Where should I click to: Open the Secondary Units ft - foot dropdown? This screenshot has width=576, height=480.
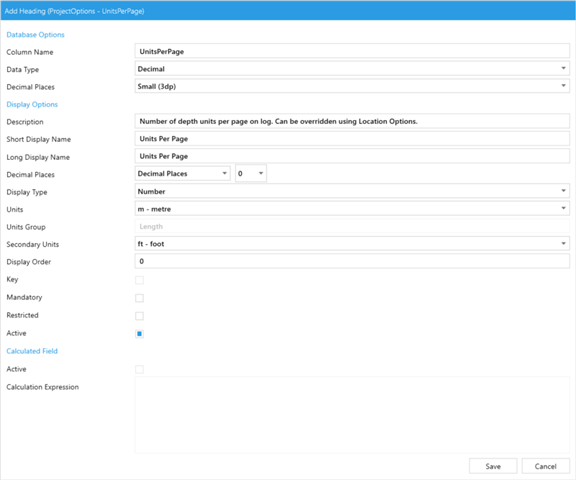(352, 244)
